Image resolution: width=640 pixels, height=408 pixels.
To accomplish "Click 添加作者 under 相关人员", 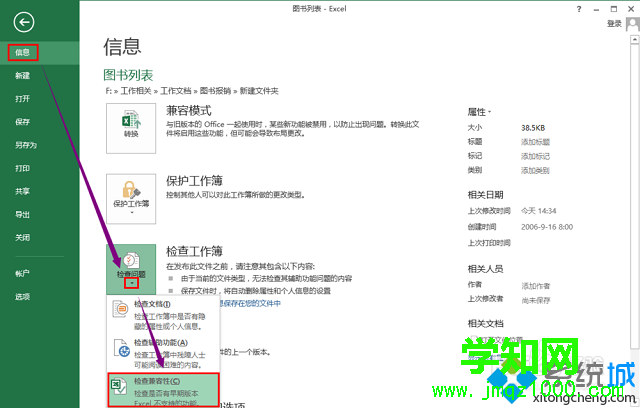I will click(x=536, y=286).
